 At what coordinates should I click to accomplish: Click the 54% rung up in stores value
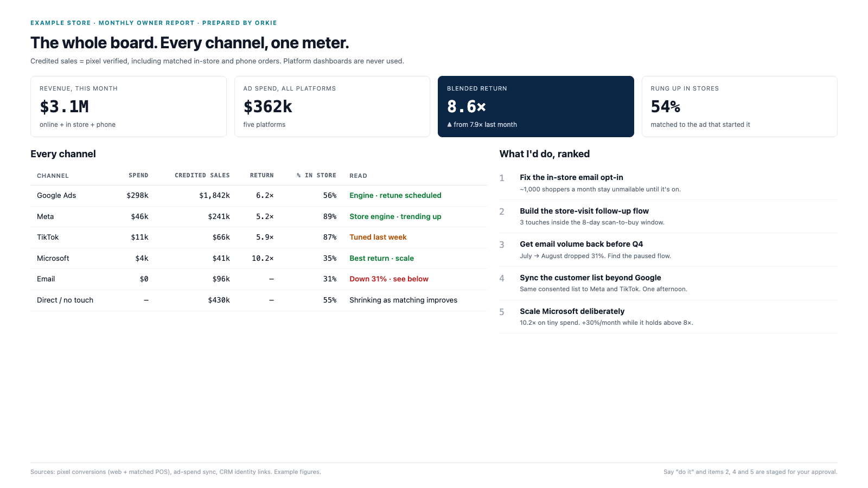click(x=665, y=107)
